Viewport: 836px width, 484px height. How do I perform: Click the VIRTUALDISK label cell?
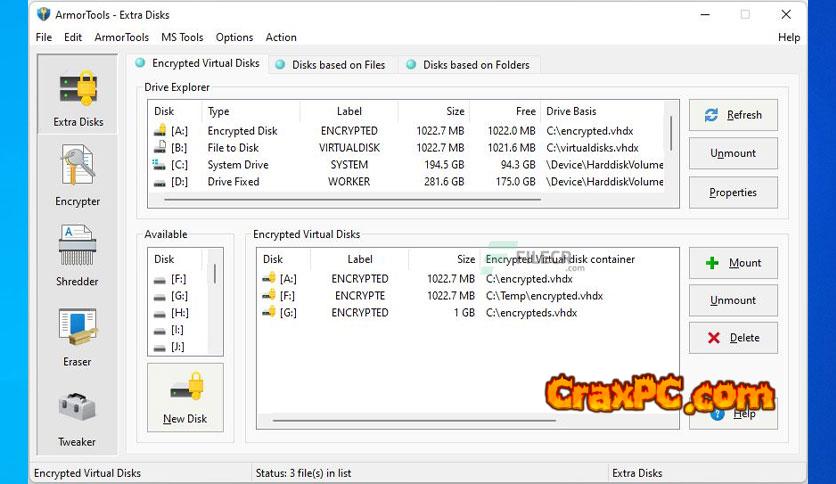pos(349,148)
